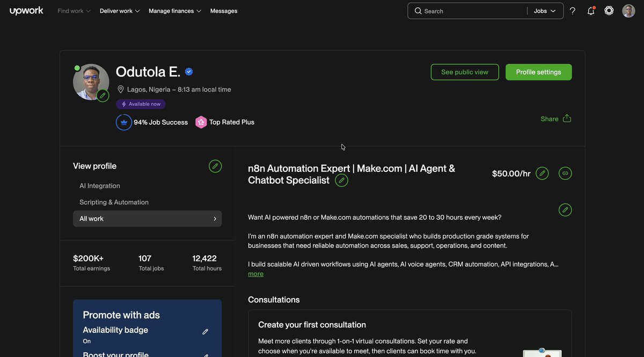Click Lagos, Nigeria local time text

pos(179,90)
